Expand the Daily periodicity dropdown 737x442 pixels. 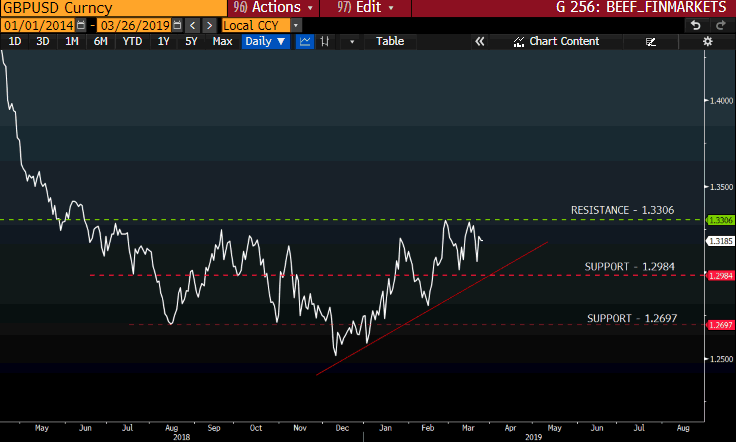pos(265,42)
